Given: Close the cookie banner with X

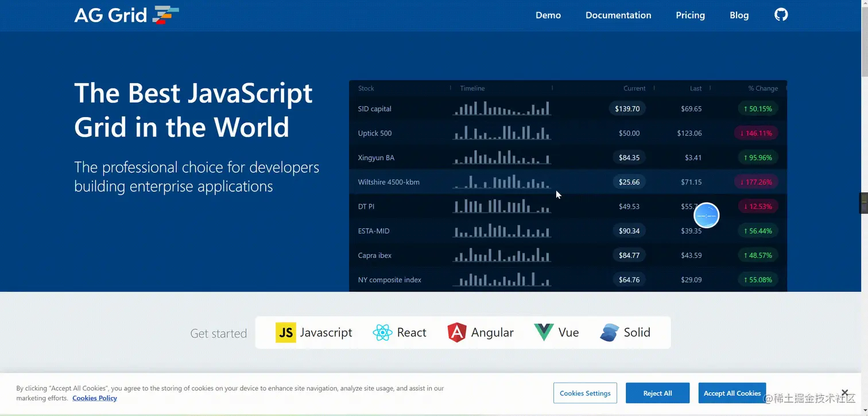Looking at the screenshot, I should [844, 392].
